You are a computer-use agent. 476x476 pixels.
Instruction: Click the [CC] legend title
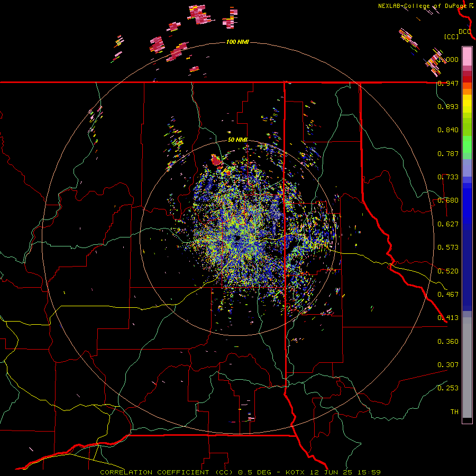click(x=451, y=36)
